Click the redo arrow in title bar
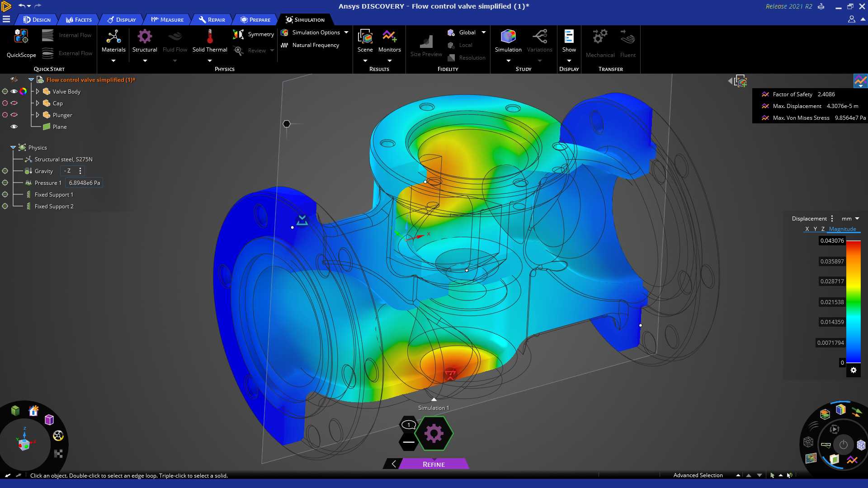Viewport: 868px width, 488px height. pyautogui.click(x=38, y=6)
